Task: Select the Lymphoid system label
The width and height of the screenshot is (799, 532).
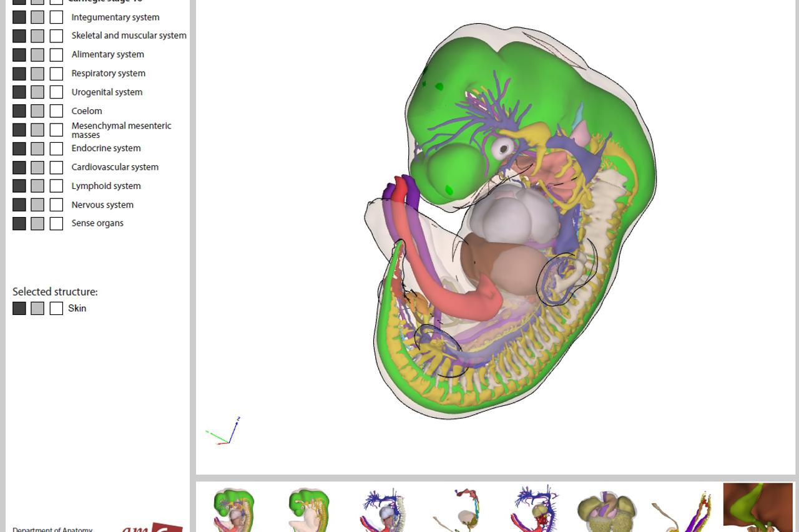Action: coord(105,186)
